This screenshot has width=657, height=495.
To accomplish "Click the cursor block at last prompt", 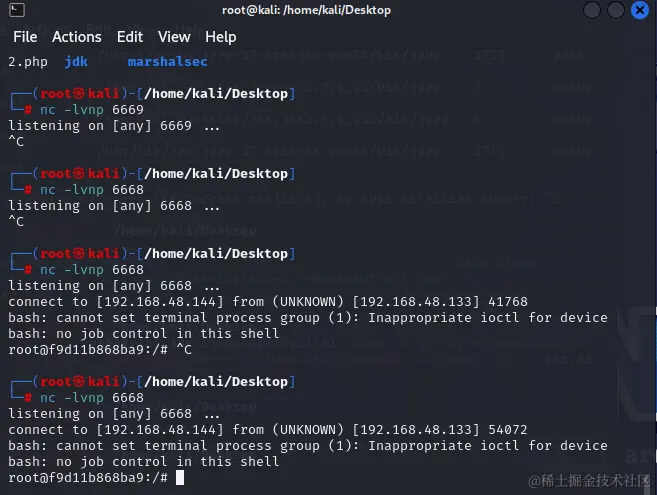I will click(180, 477).
